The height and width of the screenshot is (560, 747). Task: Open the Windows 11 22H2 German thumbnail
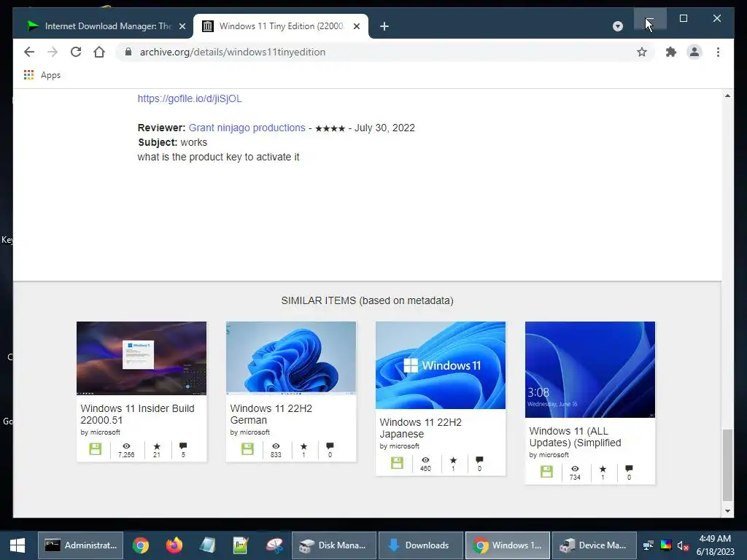click(x=291, y=358)
